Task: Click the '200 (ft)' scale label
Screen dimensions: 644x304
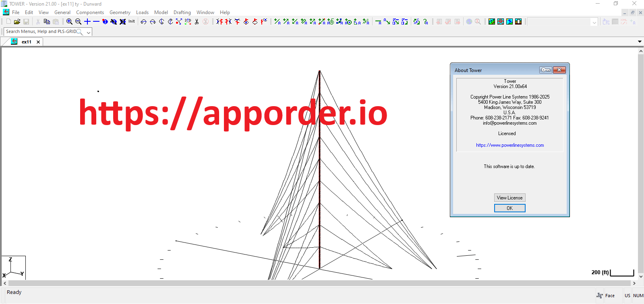Action: pyautogui.click(x=600, y=272)
